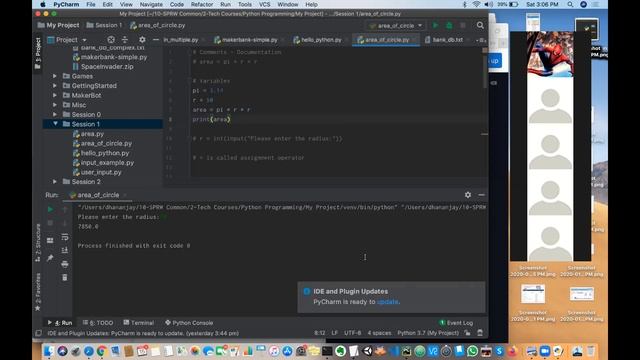Open Run panel settings gear
The height and width of the screenshot is (360, 640).
click(468, 195)
